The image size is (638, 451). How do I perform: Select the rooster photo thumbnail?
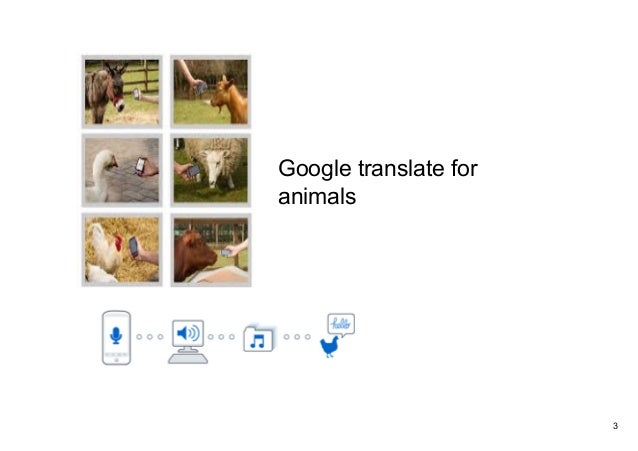122,250
